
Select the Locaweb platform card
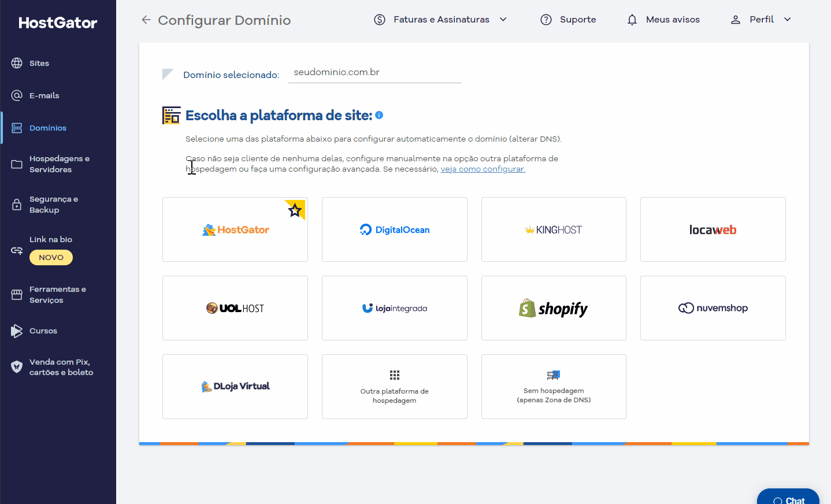tap(713, 229)
